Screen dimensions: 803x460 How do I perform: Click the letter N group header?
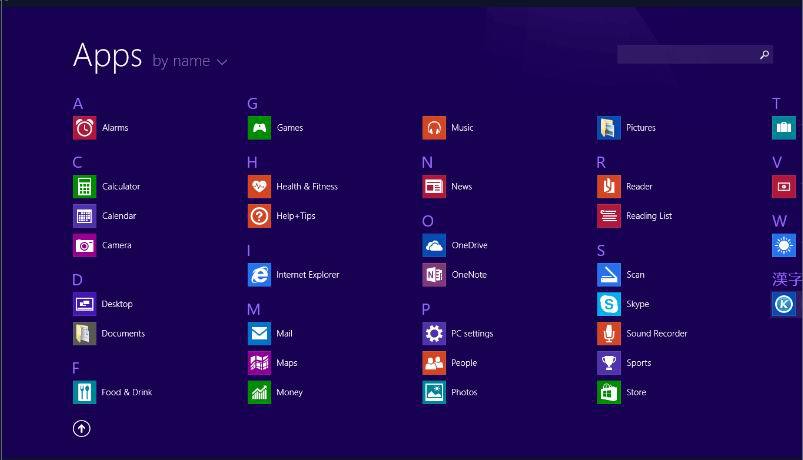coord(427,162)
